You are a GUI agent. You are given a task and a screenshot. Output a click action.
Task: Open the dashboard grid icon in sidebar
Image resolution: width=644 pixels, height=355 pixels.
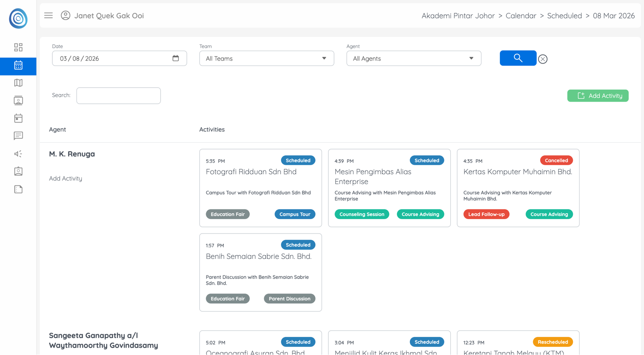tap(18, 47)
